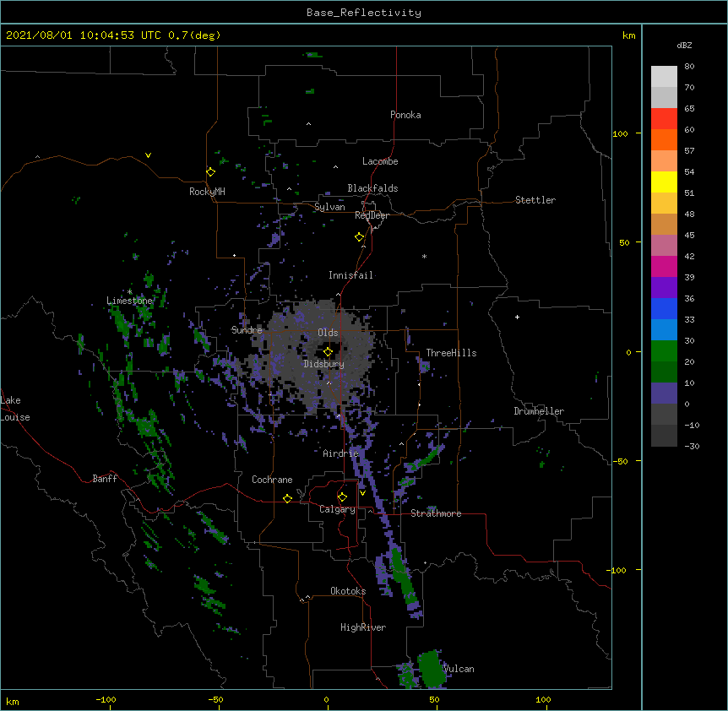This screenshot has height=711, width=728.
Task: Click the yellow diamond marker above Calgary label
Action: click(x=342, y=497)
